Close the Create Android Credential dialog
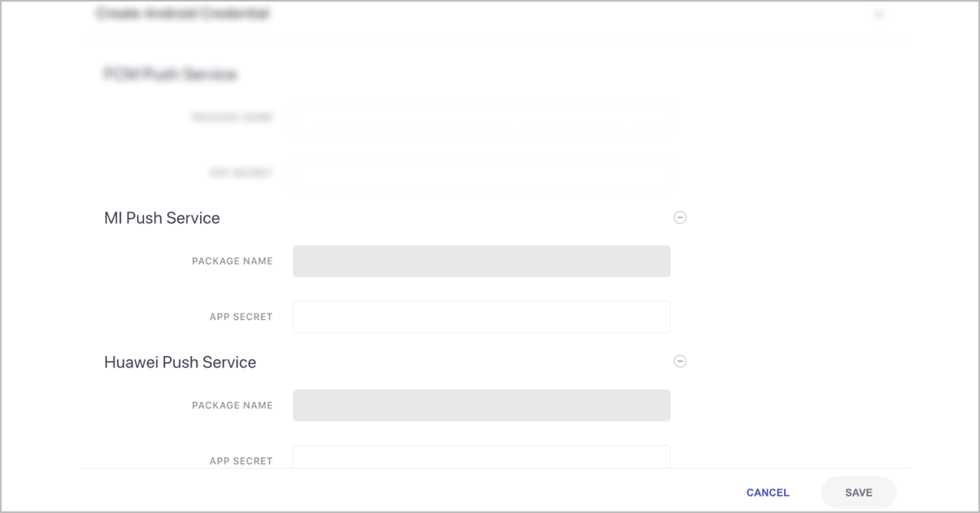This screenshot has height=513, width=980. pos(879,14)
